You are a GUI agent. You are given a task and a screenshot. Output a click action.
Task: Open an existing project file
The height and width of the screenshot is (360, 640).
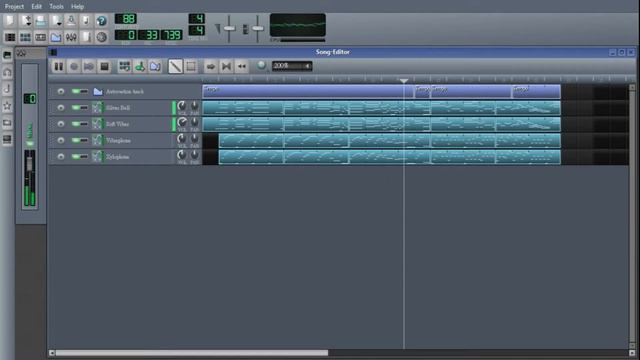[40, 20]
